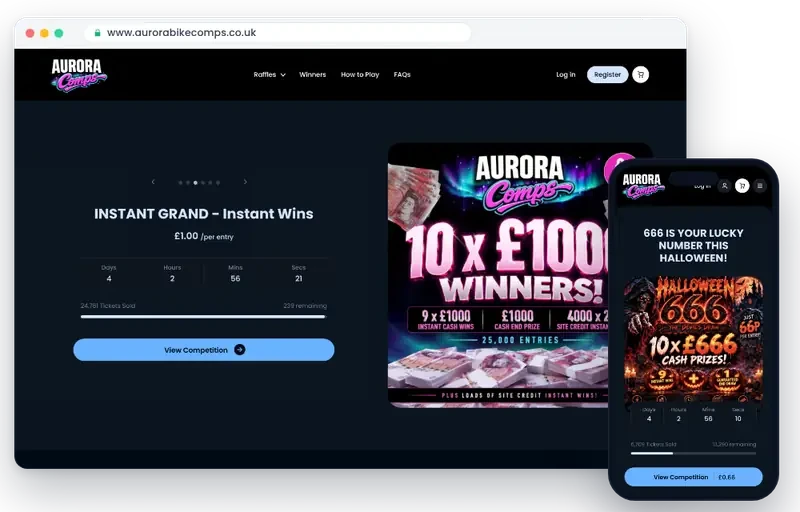Click the 24,761 Tickets Sold label
800x512 pixels.
(x=108, y=305)
